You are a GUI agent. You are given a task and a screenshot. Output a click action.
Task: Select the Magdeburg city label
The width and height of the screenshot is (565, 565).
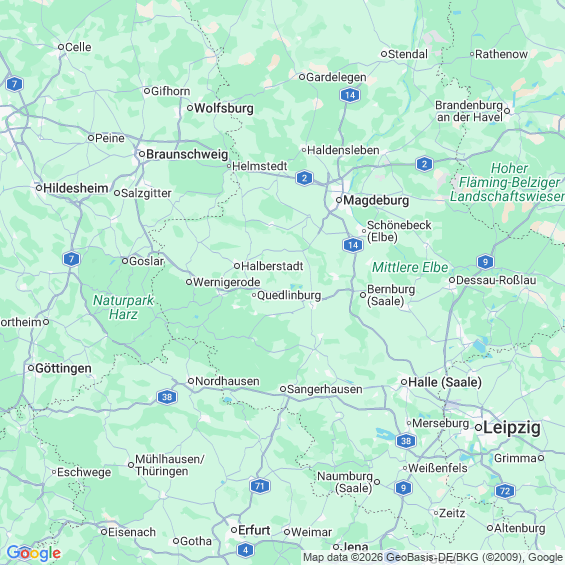pyautogui.click(x=376, y=200)
